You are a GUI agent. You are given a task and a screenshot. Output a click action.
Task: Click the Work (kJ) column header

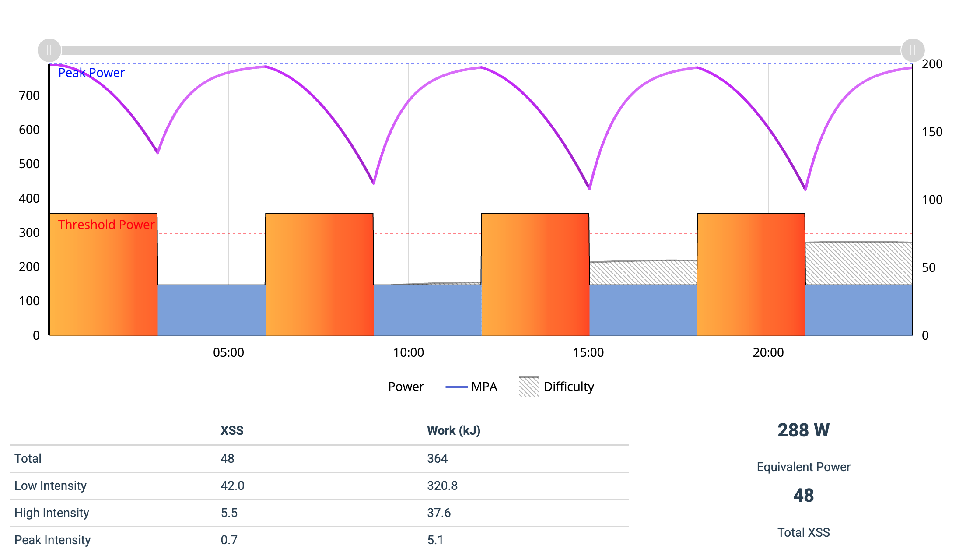454,430
